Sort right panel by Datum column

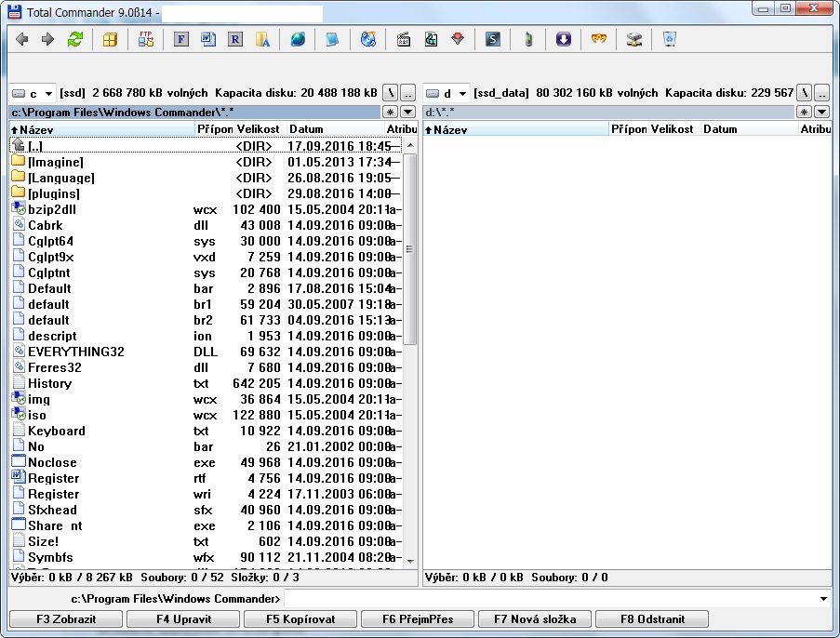[x=749, y=129]
